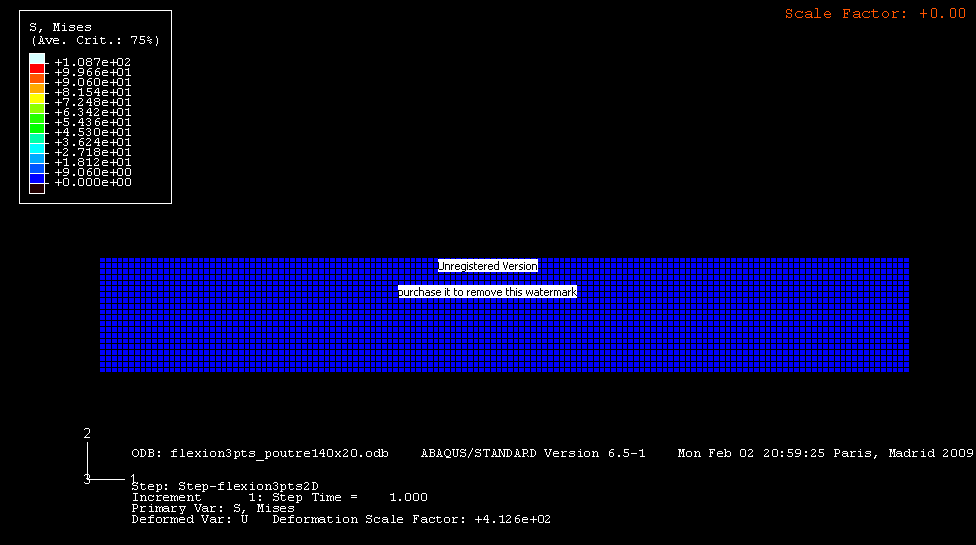976x545 pixels.
Task: Click the red swatch in the legend
Action: point(37,69)
